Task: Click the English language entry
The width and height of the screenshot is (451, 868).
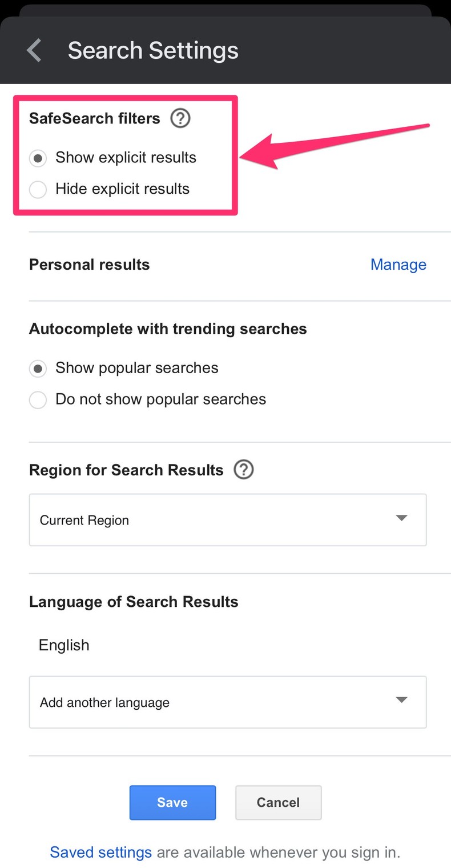Action: pos(63,645)
